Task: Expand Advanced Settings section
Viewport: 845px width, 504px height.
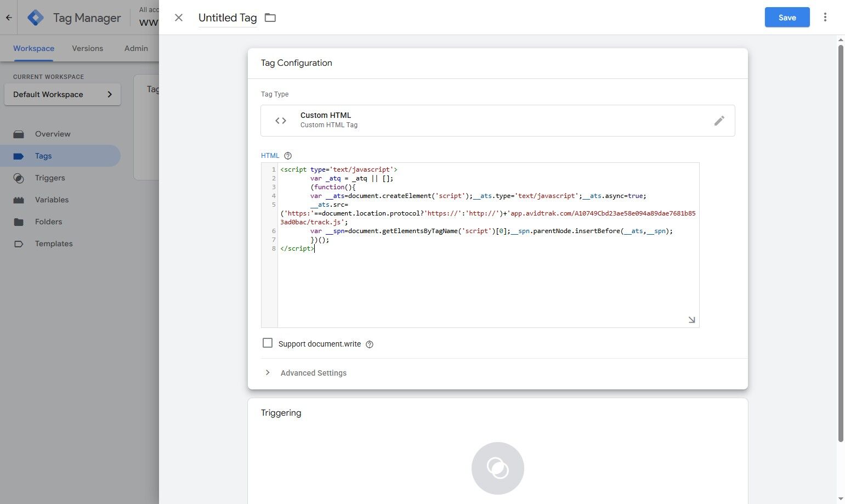Action: [313, 373]
